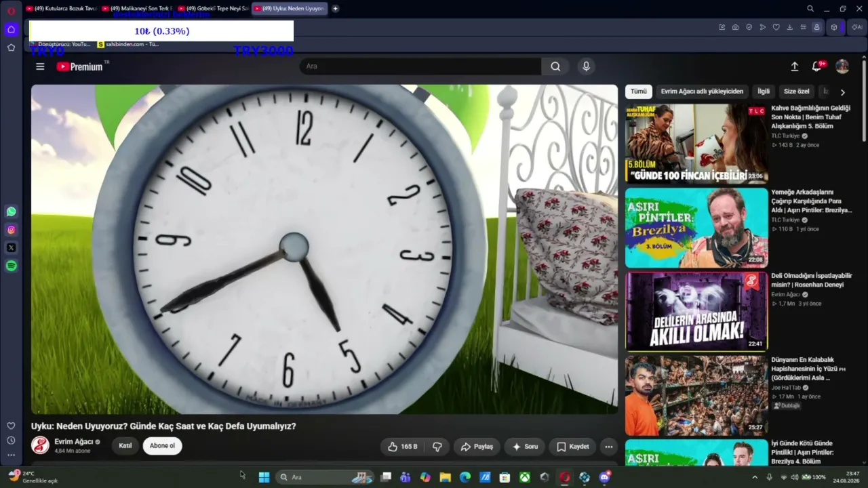
Task: Open the Evrim Ağacı channel name link
Action: pos(74,442)
